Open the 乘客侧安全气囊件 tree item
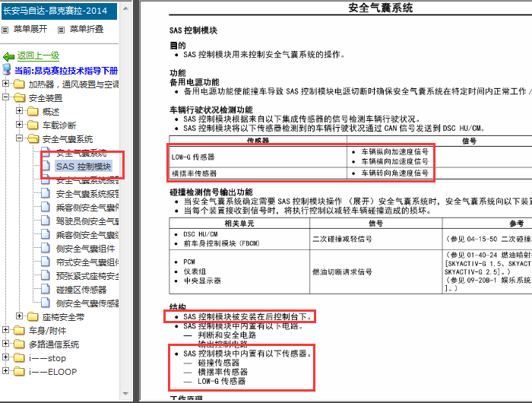The width and height of the screenshot is (532, 403). click(87, 208)
